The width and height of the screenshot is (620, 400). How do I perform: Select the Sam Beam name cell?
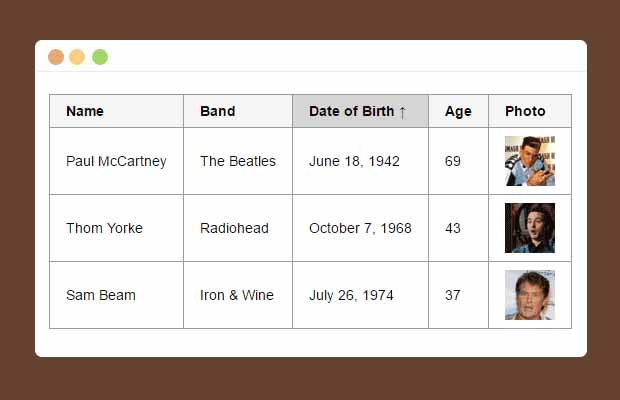(x=116, y=295)
